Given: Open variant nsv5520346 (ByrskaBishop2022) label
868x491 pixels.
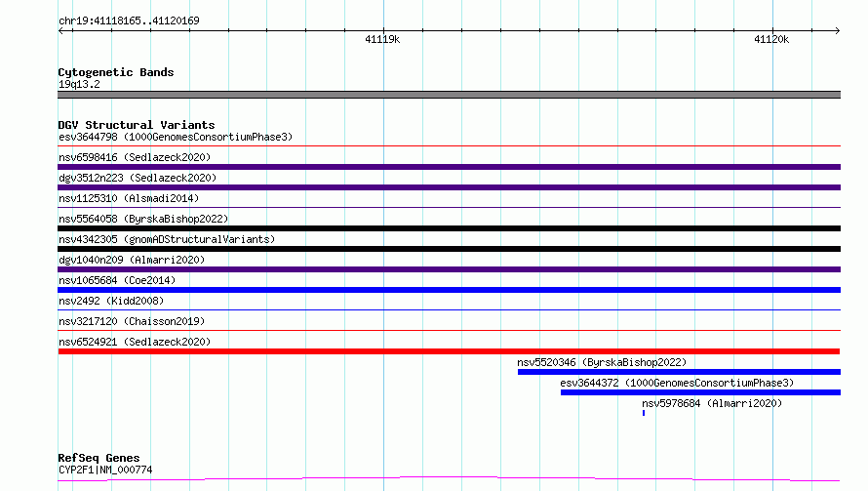Looking at the screenshot, I should (602, 362).
